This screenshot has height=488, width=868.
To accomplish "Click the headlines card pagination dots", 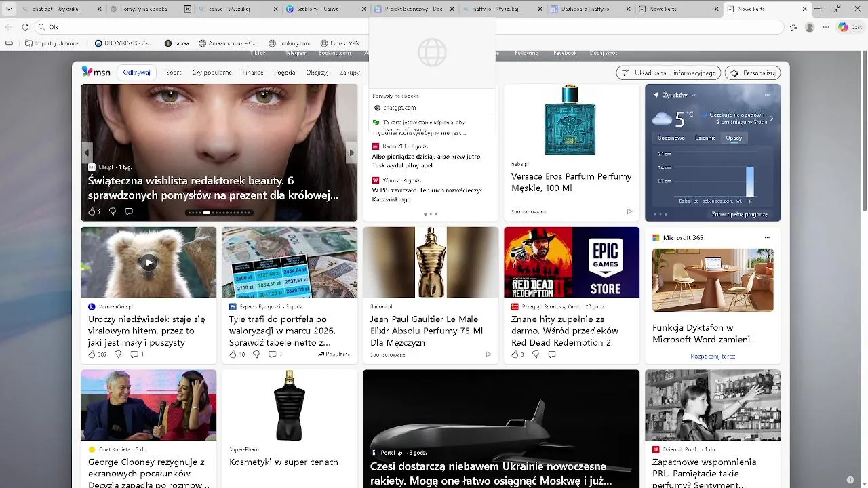I will [x=431, y=214].
